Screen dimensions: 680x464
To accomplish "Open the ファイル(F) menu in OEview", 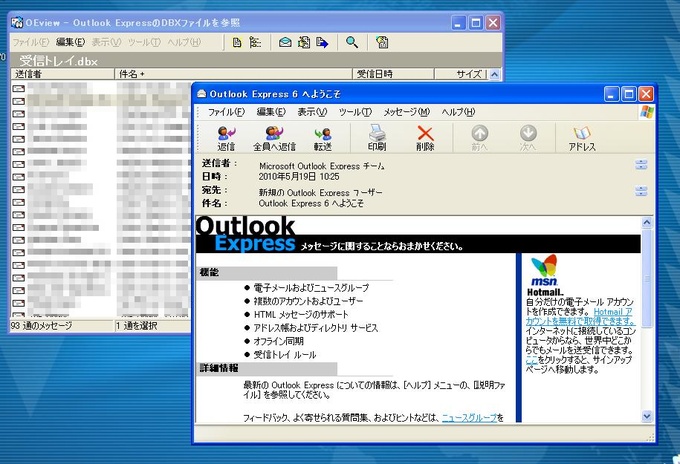I will click(x=30, y=42).
